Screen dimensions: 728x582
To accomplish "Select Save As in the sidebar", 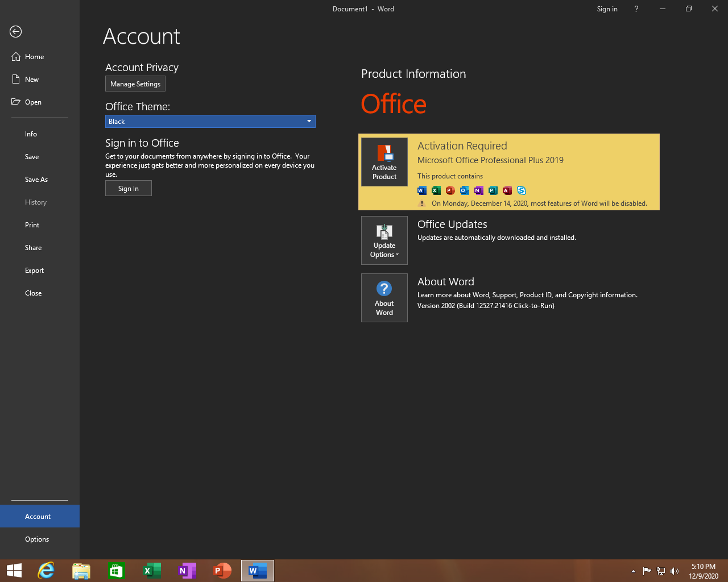I will pos(40,180).
